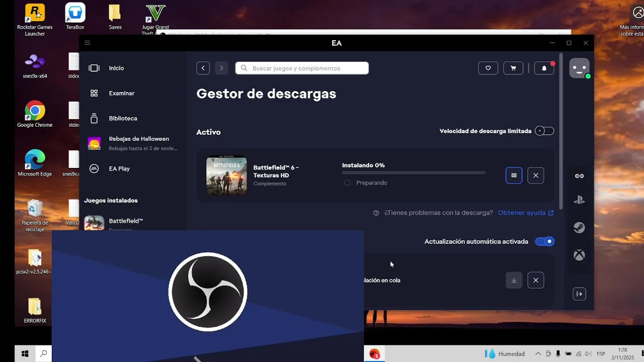Click the Preparando status text
This screenshot has height=362, width=644.
click(372, 183)
